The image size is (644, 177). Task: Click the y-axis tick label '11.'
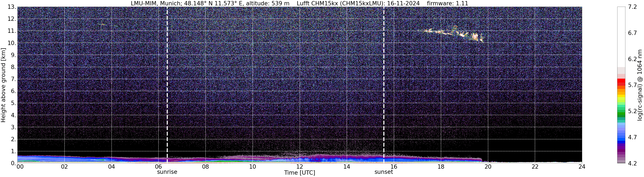coord(12,31)
